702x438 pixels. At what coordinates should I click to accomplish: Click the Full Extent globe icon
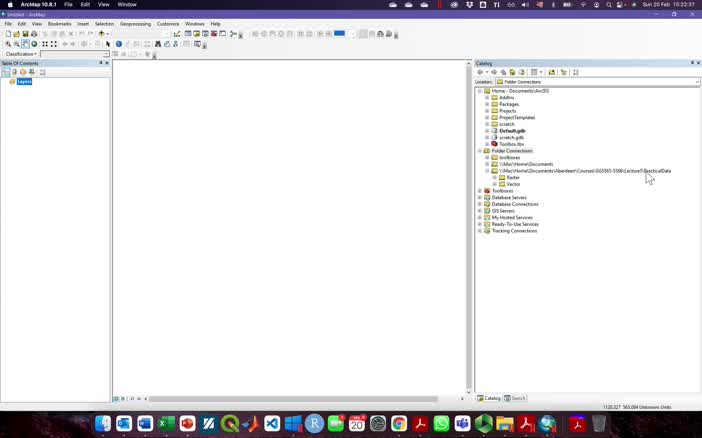click(35, 44)
